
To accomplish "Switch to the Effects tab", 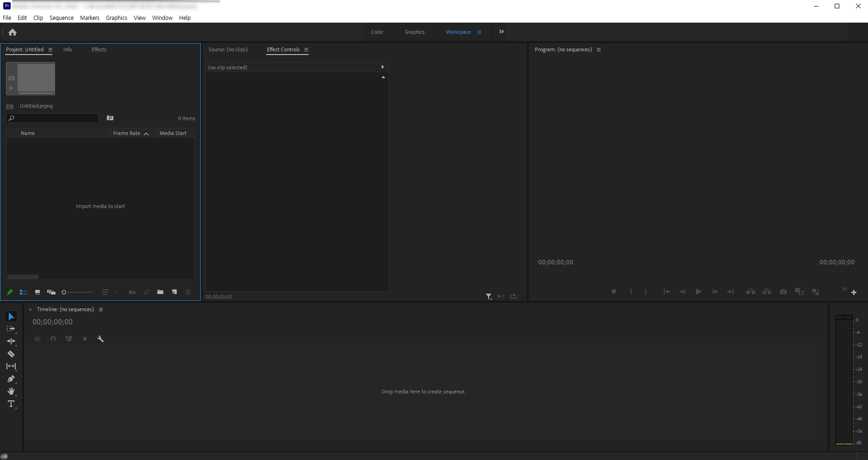I will point(99,49).
